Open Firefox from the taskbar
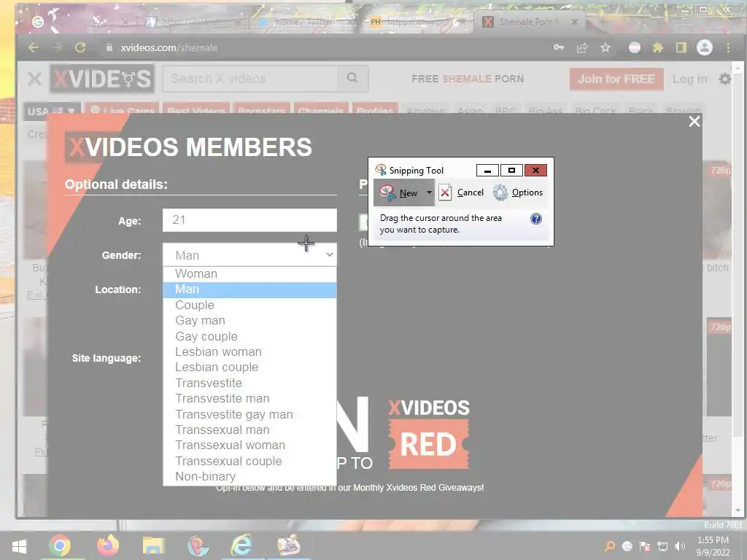The image size is (747, 560). pos(108,545)
